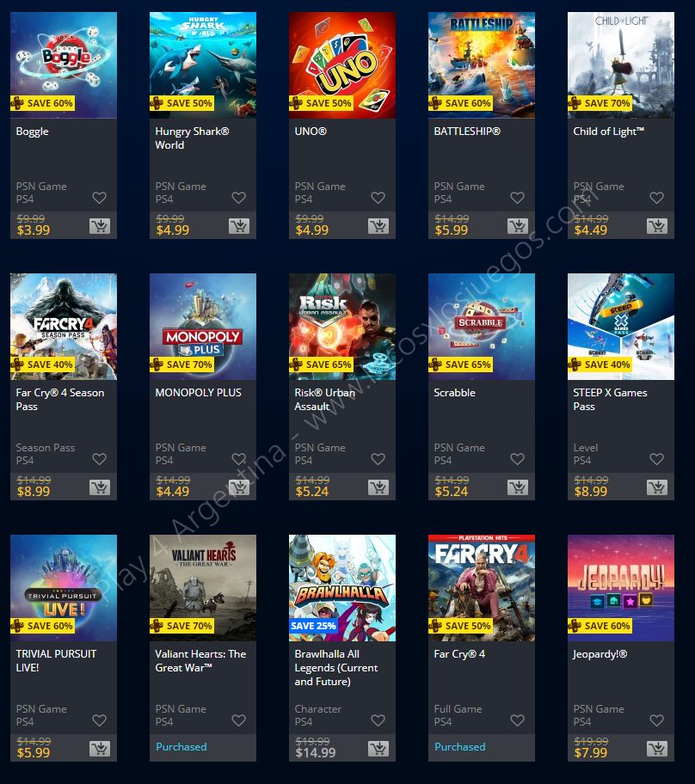Toggle wishlist heart for BATTLESHIP

coord(517,198)
